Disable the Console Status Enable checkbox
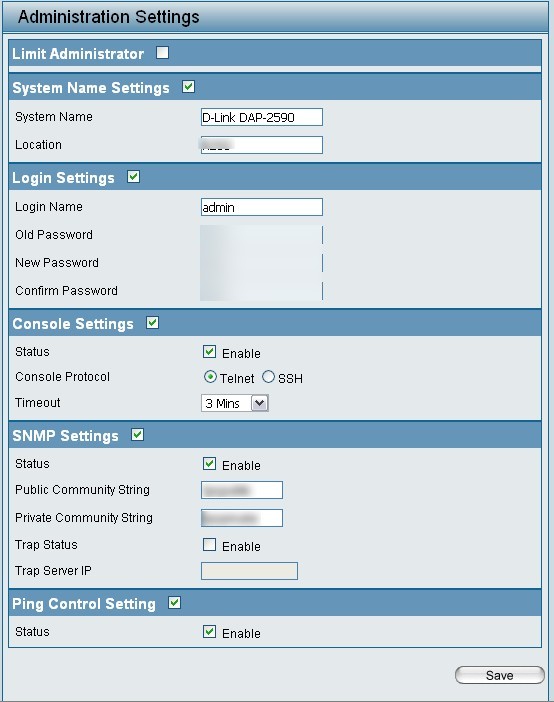This screenshot has height=702, width=554. point(209,352)
